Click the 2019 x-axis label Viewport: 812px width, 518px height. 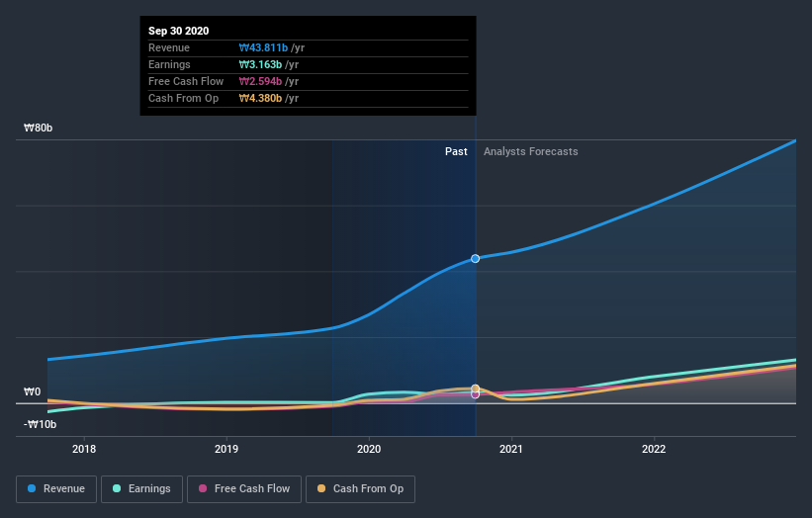click(226, 449)
